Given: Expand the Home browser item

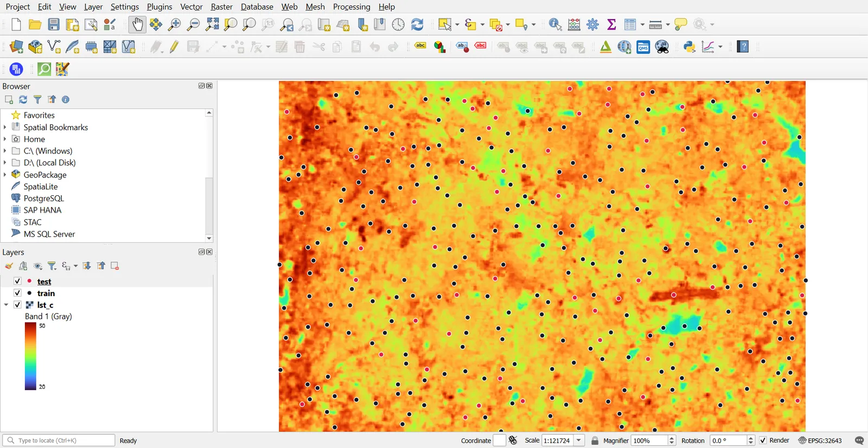Looking at the screenshot, I should click(5, 139).
